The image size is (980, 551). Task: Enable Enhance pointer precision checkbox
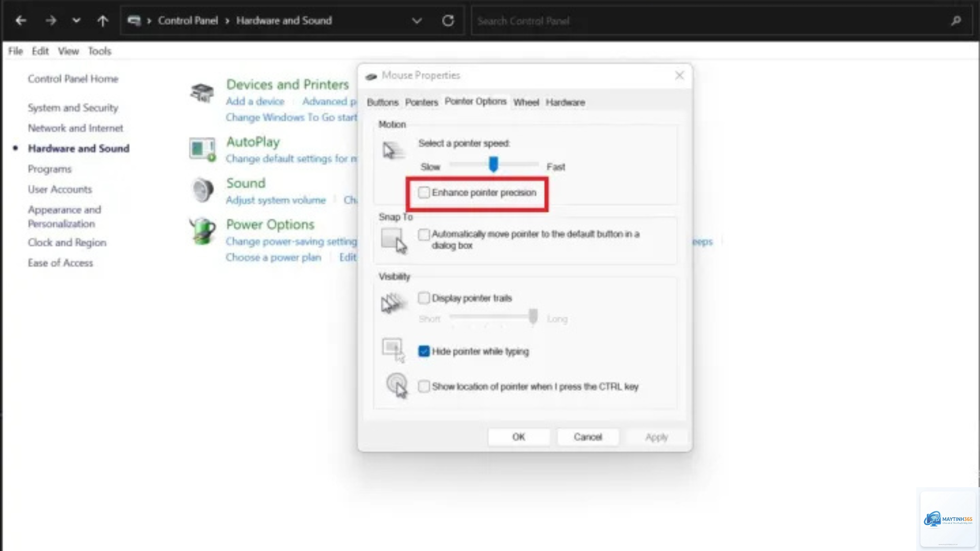coord(424,192)
